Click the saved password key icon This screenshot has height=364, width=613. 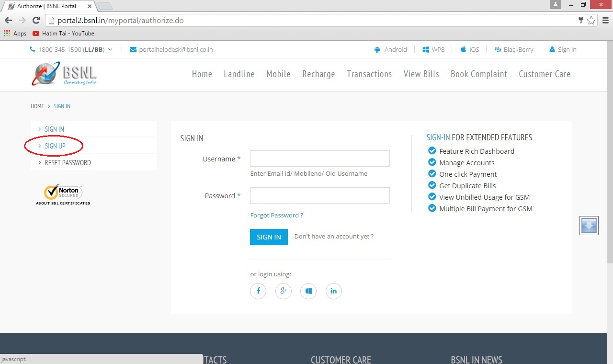pyautogui.click(x=581, y=21)
